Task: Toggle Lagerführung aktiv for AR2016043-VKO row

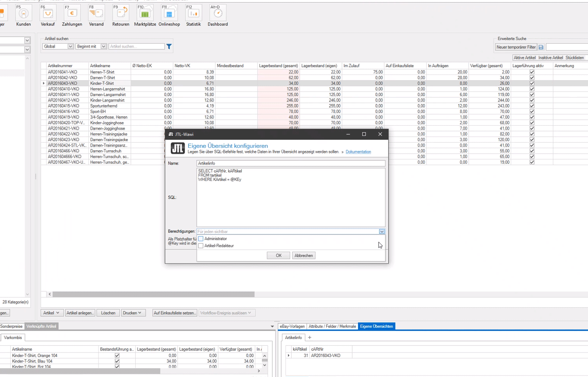Action: coord(532,83)
